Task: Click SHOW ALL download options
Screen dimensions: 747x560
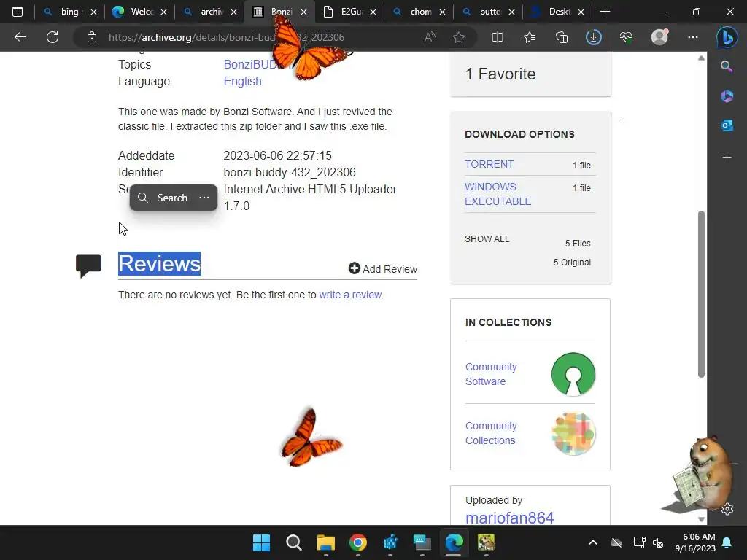Action: pyautogui.click(x=487, y=239)
